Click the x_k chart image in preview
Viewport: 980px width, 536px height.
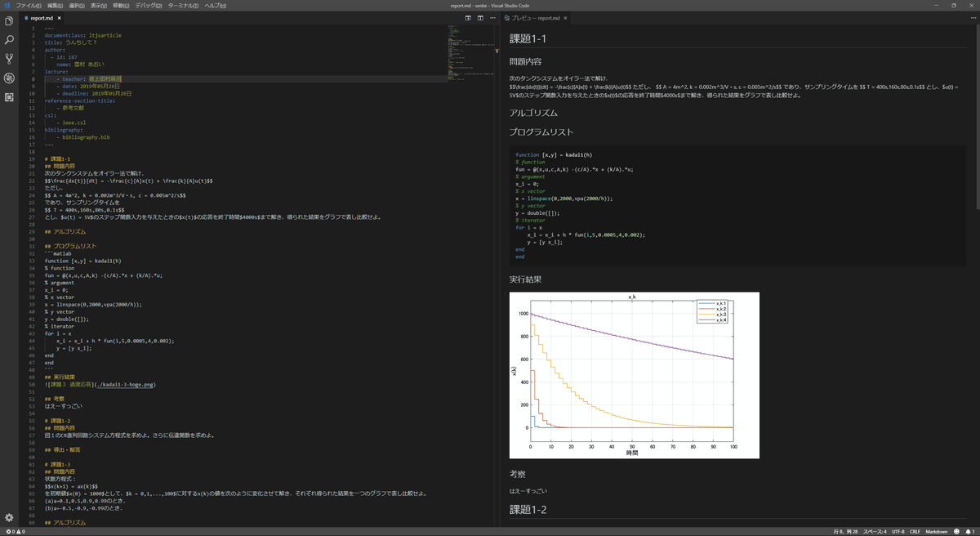635,375
